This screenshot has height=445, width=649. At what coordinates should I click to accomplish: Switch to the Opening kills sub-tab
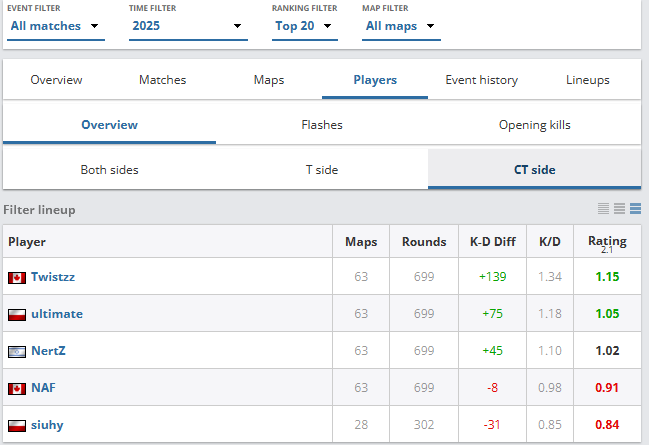(x=535, y=125)
